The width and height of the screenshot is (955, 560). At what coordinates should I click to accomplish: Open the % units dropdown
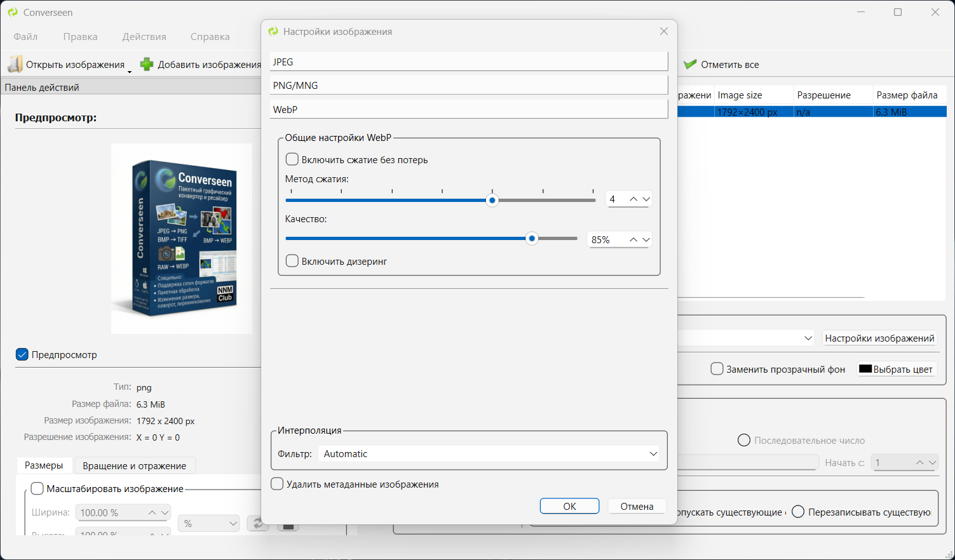[x=209, y=523]
